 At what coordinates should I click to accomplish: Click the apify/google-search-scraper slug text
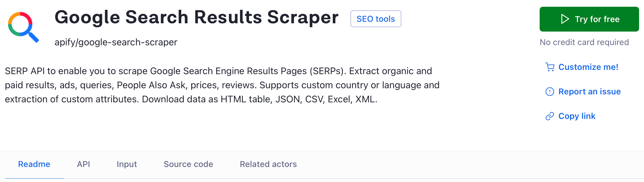116,42
